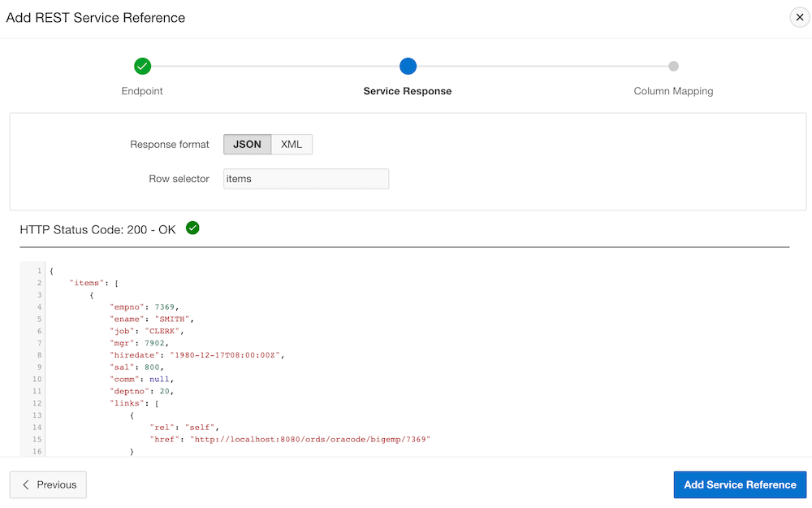Click the gray Column Mapping step indicator
Screen dimensions: 812x508
pos(673,66)
